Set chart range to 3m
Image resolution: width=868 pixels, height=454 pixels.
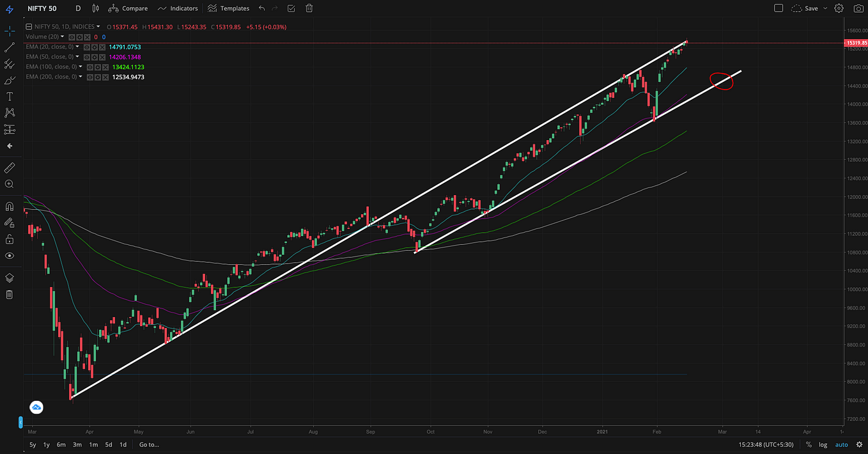click(77, 444)
